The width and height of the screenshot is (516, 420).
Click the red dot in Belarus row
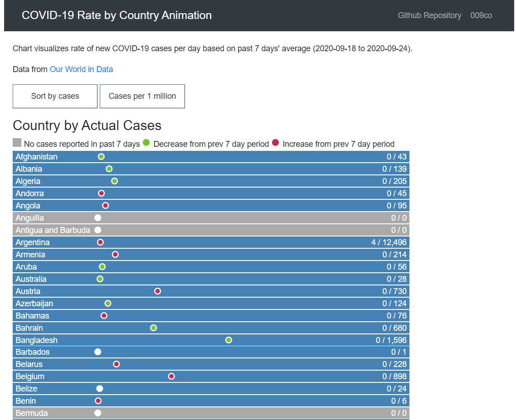[116, 364]
